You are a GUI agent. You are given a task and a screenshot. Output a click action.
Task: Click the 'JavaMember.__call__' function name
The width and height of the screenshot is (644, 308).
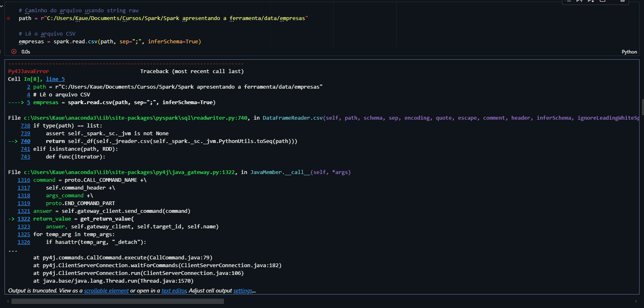(280, 172)
